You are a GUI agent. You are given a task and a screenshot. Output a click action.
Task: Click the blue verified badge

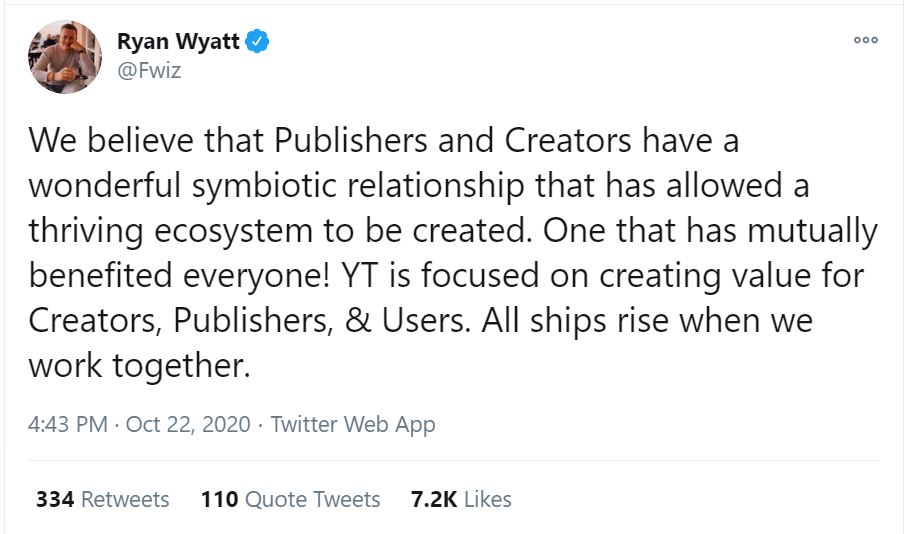[259, 42]
